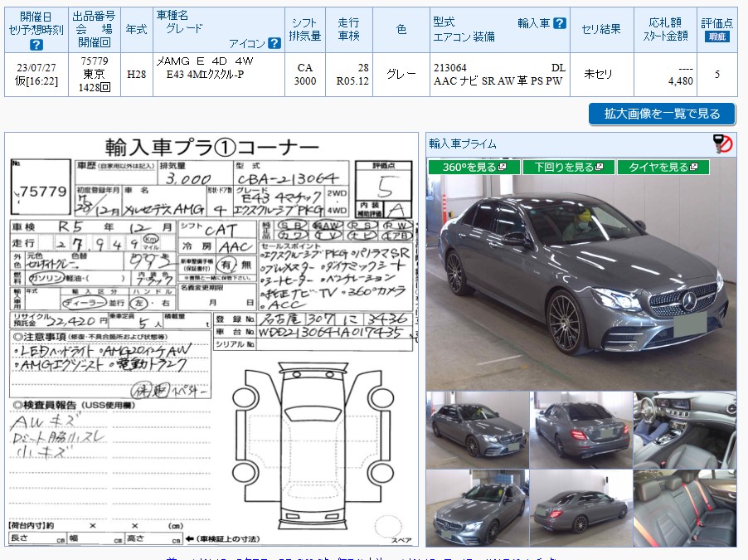Viewport: 748px width, 560px height.
Task: Click lot number 75779 in table
Action: point(95,61)
